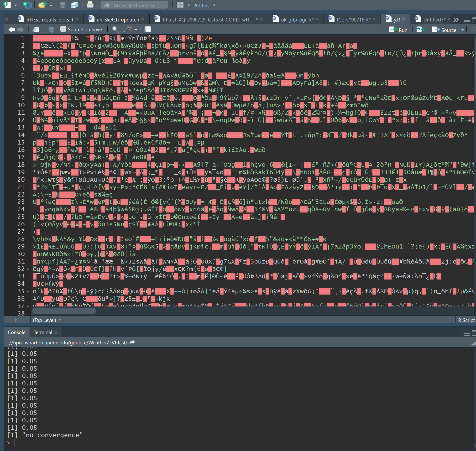Viewport: 476px width, 451px height.
Task: Expand the new file dropdown arrow
Action: (x=15, y=5)
